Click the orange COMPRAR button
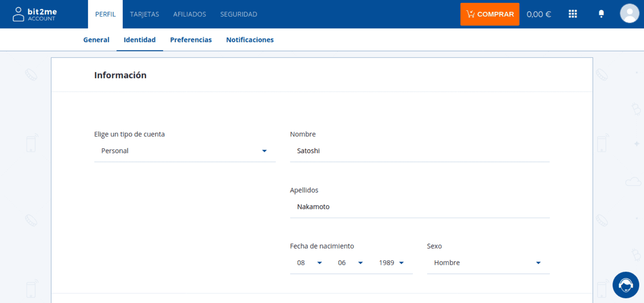This screenshot has height=303, width=644. (490, 14)
